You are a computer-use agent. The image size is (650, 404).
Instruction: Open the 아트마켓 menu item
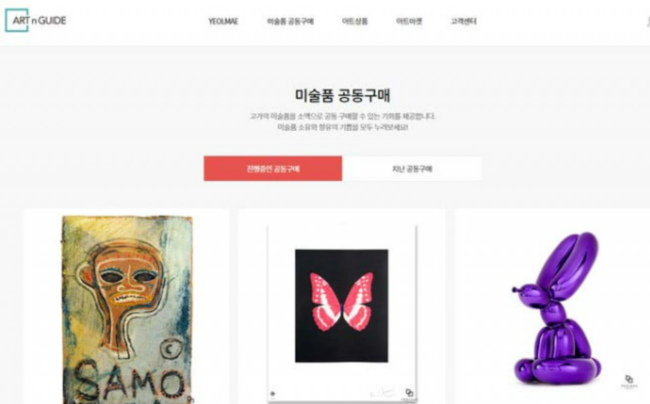[409, 21]
